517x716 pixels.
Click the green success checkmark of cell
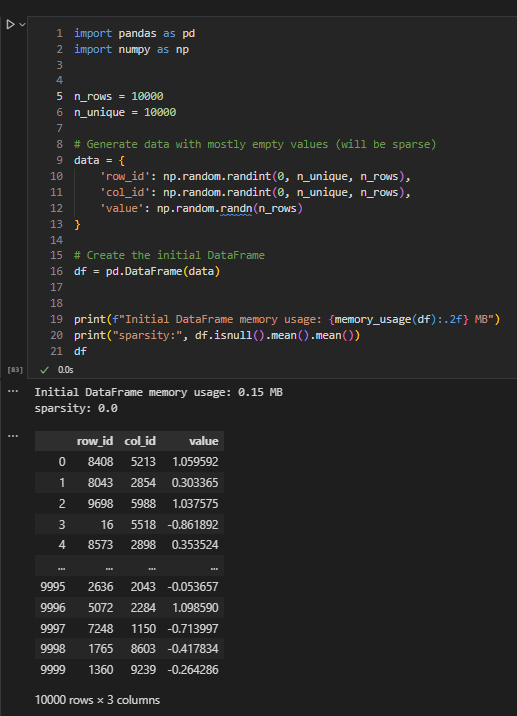[x=44, y=370]
